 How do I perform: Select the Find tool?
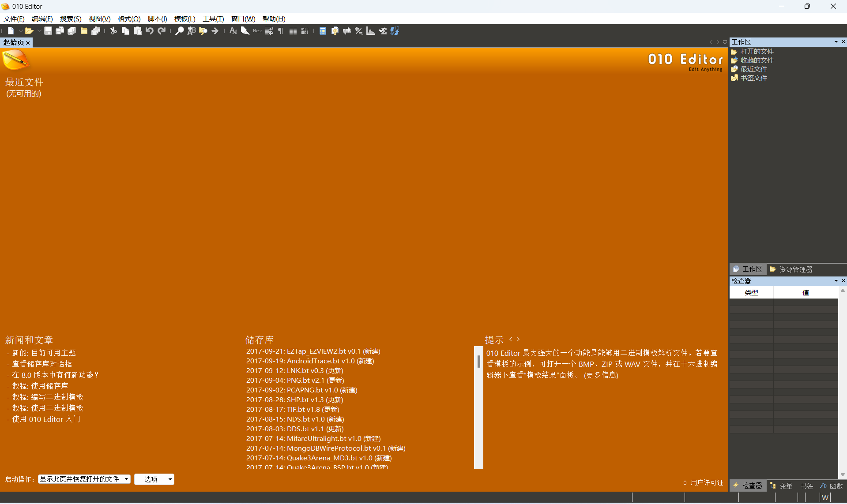[179, 30]
